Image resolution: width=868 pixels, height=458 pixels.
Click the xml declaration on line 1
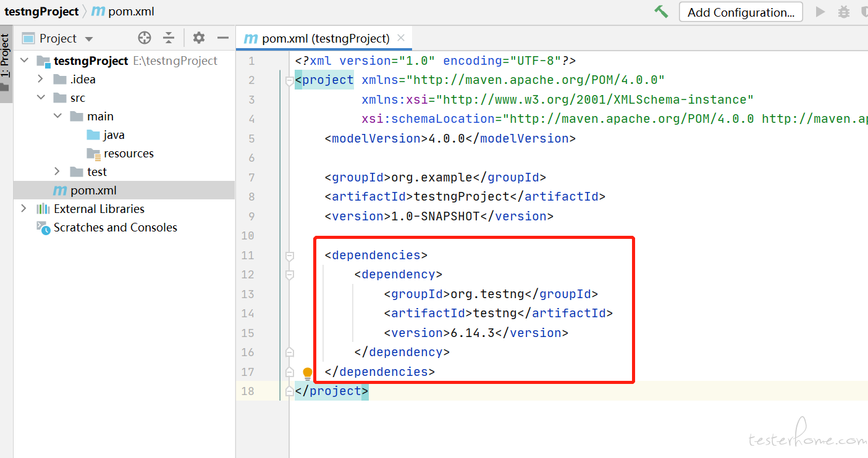point(436,60)
